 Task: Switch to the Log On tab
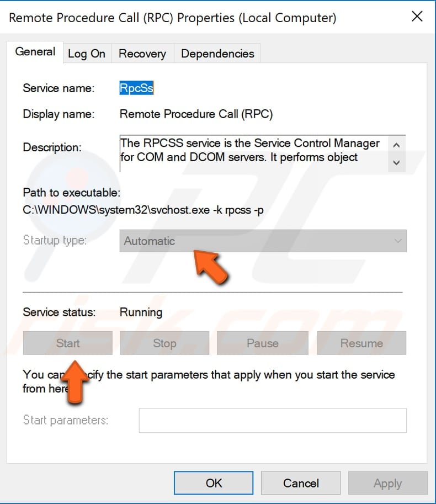(87, 53)
